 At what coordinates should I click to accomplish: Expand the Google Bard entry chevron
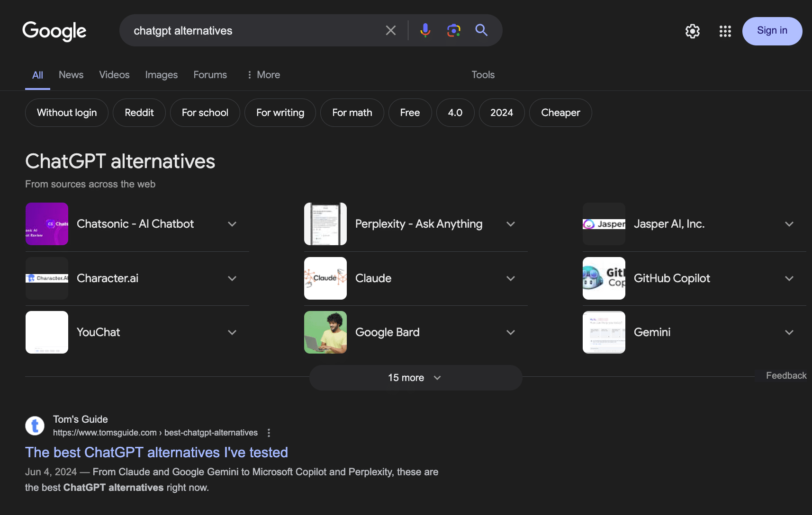pos(511,332)
